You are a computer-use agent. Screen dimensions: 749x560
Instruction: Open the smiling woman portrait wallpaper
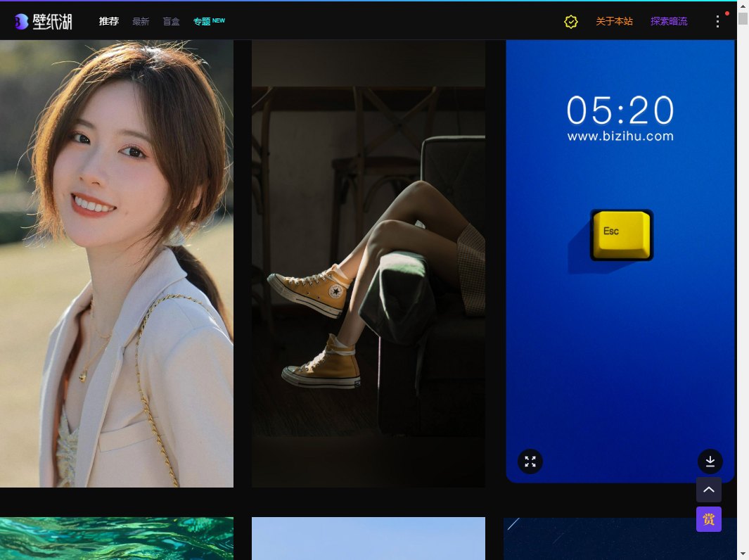pos(116,264)
